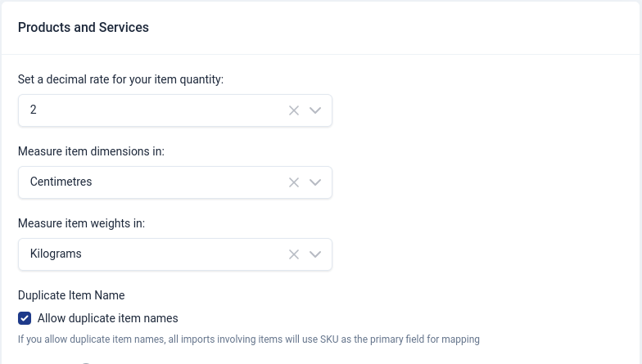This screenshot has width=642, height=364.
Task: Clear the decimal rate selection with X
Action: (294, 110)
